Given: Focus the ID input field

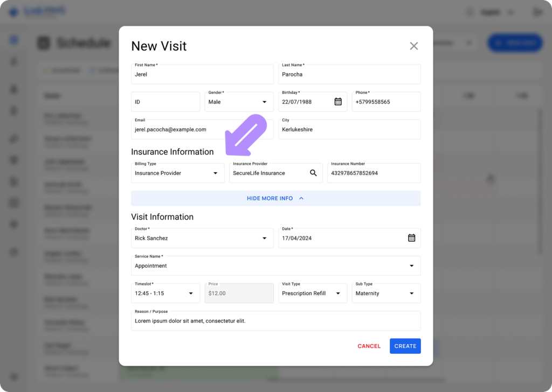Looking at the screenshot, I should tap(165, 102).
